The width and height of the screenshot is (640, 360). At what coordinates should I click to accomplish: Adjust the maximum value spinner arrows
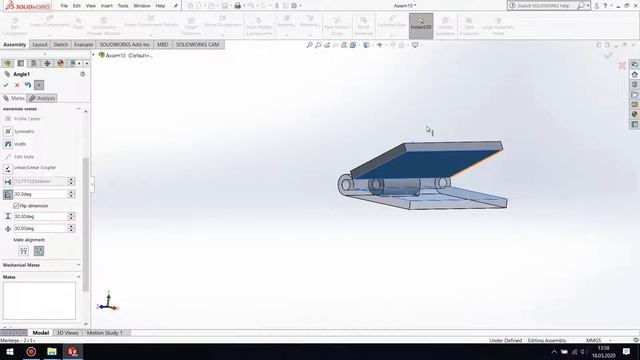71,216
